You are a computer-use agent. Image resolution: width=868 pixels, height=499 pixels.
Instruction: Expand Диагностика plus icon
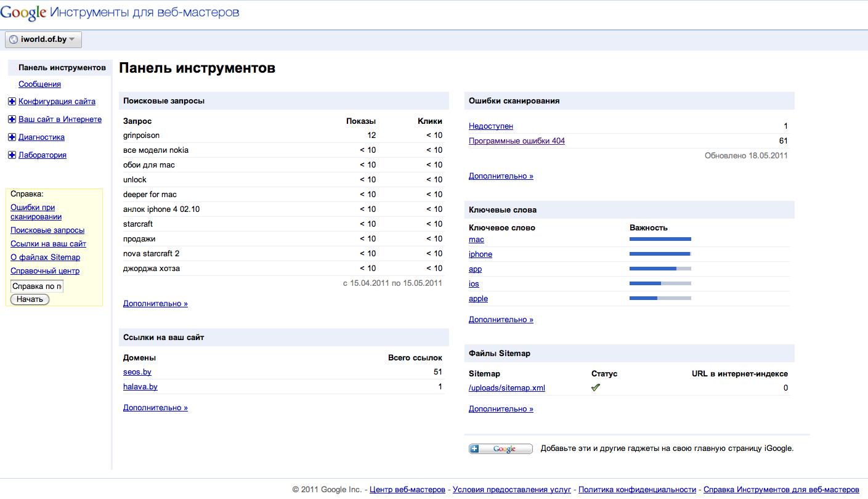tap(12, 137)
